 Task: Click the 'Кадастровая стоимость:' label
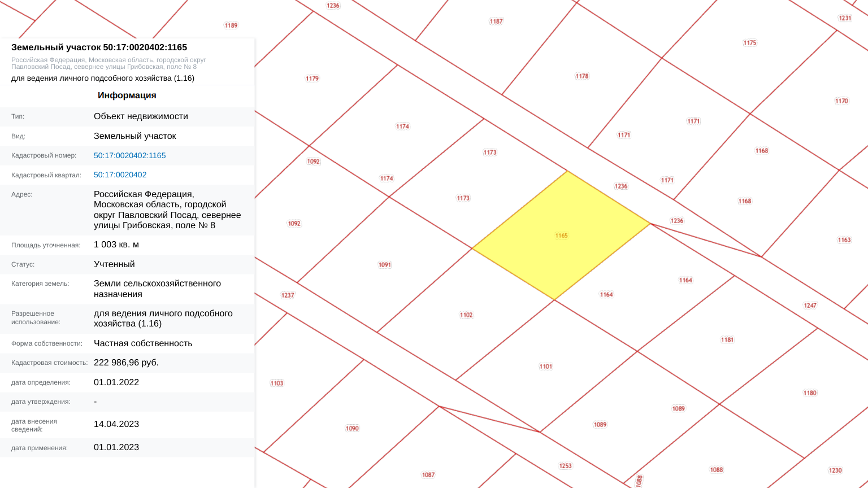point(49,363)
